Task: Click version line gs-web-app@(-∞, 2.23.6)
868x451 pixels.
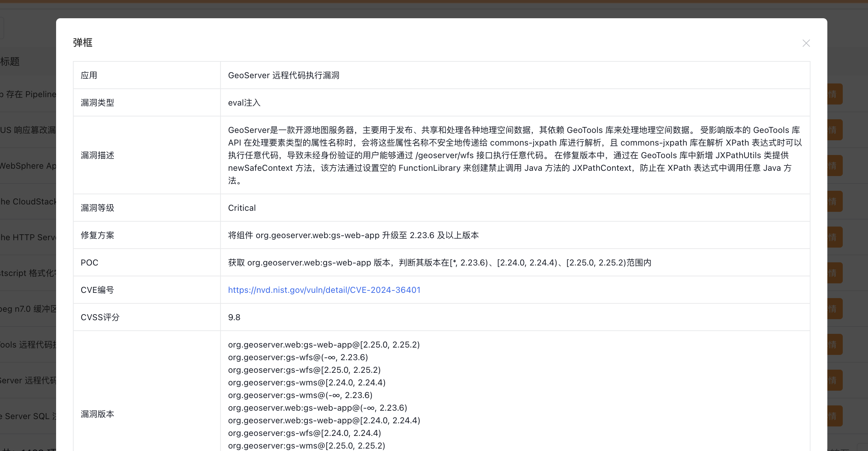Action: coord(318,408)
